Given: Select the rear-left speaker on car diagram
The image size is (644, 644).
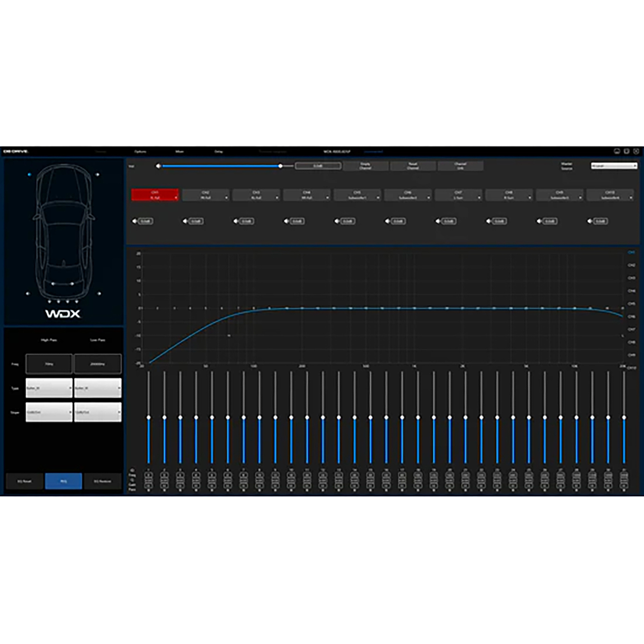Looking at the screenshot, I should [x=28, y=294].
